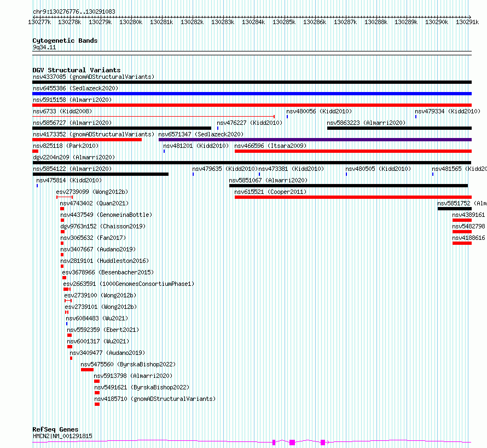Open nsv3407667 Audano2019 label
Viewport: 487px width, 448px height.
[x=98, y=249]
